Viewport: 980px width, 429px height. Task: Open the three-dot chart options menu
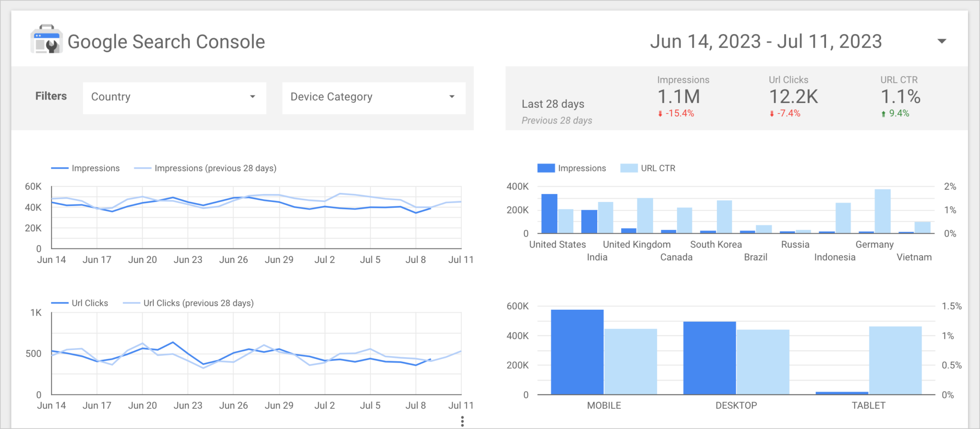pos(462,421)
